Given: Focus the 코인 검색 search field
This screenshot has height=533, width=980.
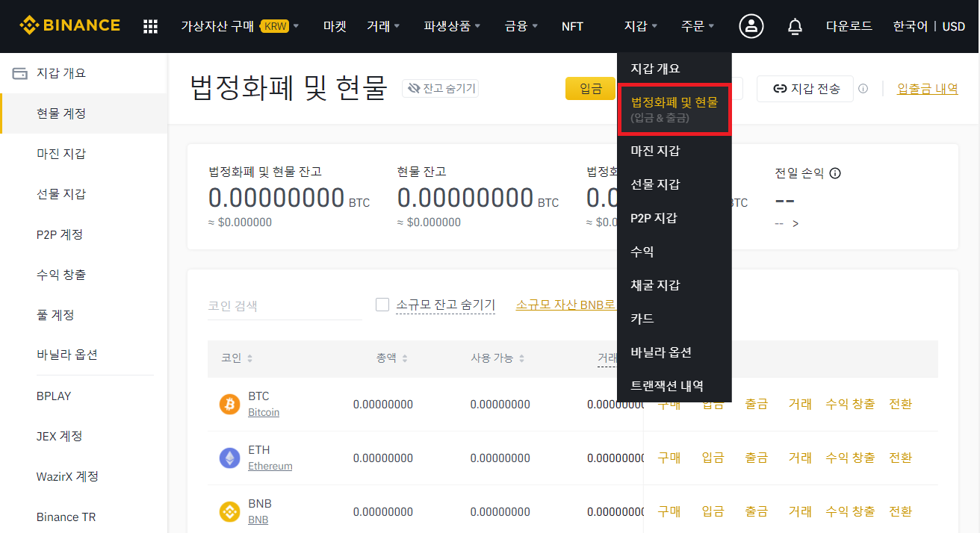Looking at the screenshot, I should click(x=285, y=306).
